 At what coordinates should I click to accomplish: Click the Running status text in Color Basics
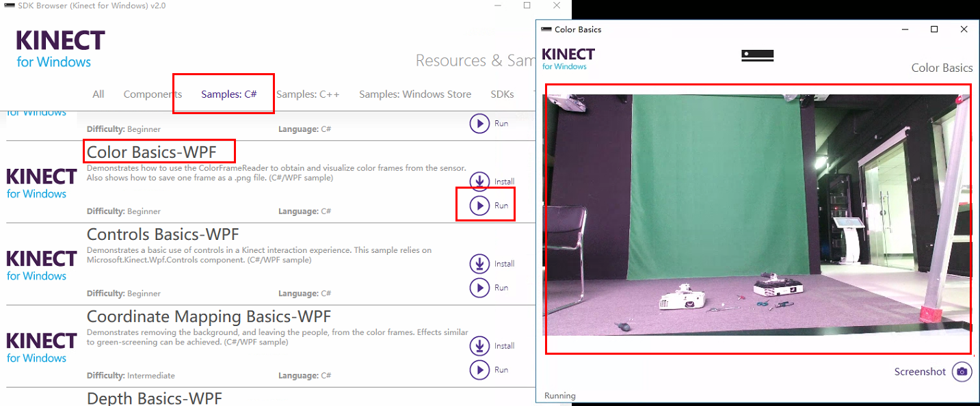pyautogui.click(x=559, y=396)
